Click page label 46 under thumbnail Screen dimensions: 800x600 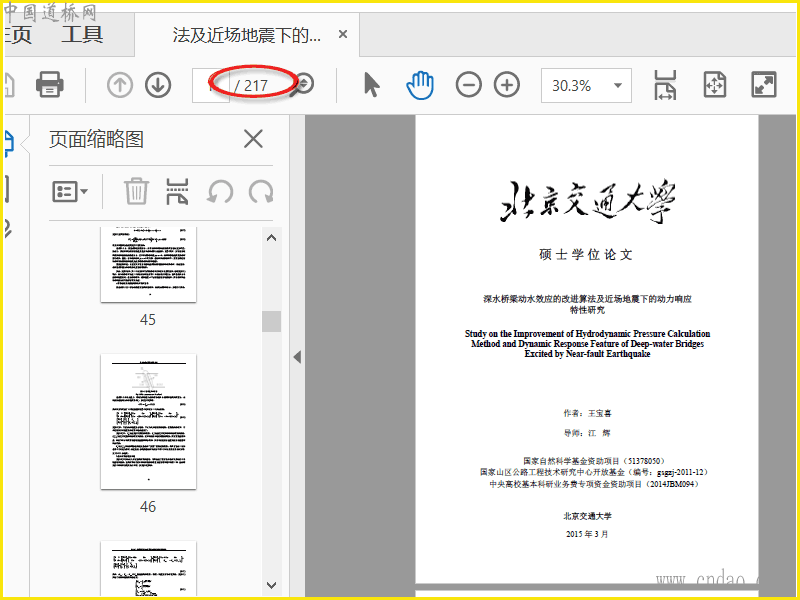tap(148, 507)
